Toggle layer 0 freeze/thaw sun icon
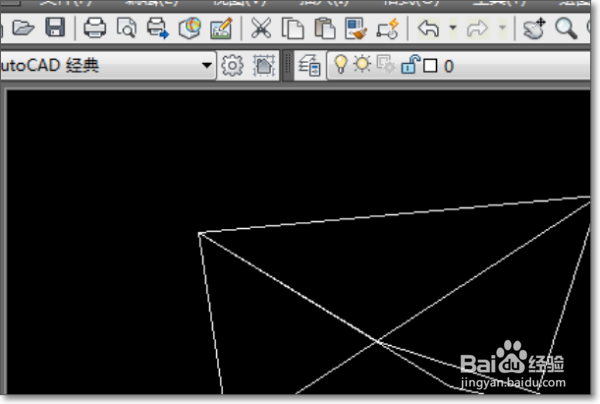600x404 pixels. pyautogui.click(x=362, y=64)
